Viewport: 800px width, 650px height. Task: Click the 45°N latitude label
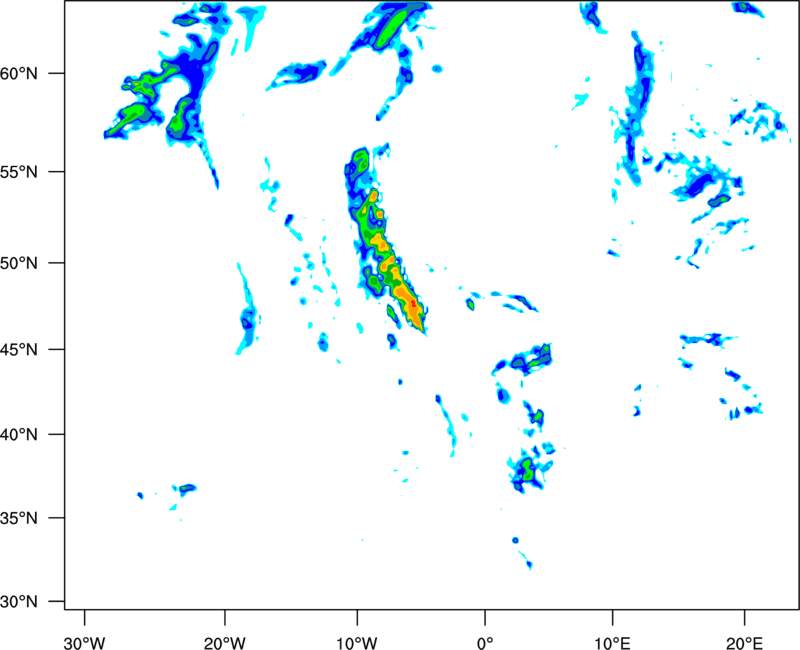pos(19,349)
